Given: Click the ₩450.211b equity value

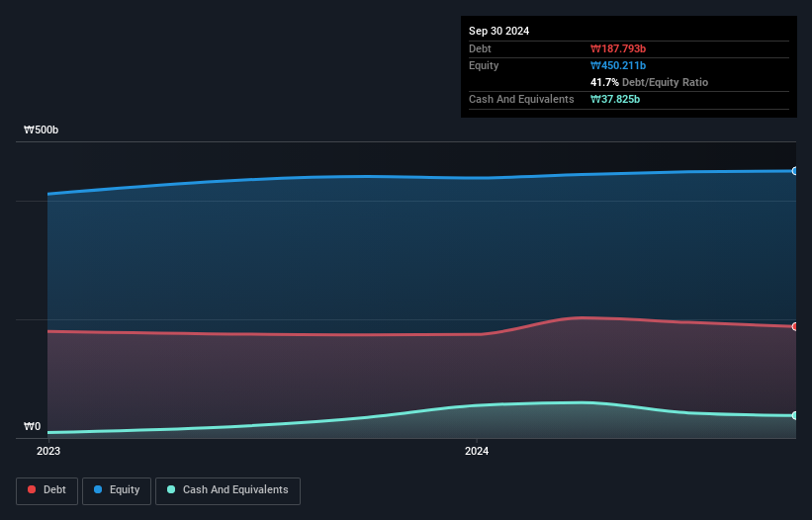Looking at the screenshot, I should point(618,65).
